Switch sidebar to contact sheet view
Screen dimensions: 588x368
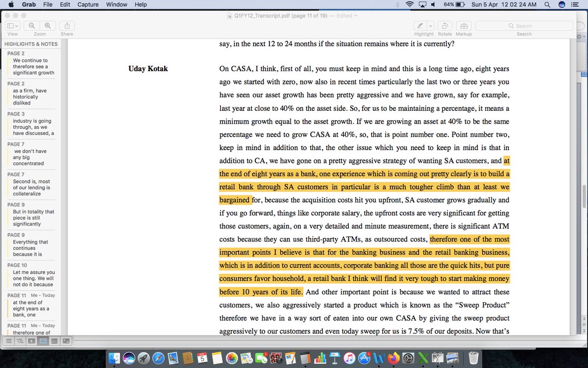(x=66, y=341)
